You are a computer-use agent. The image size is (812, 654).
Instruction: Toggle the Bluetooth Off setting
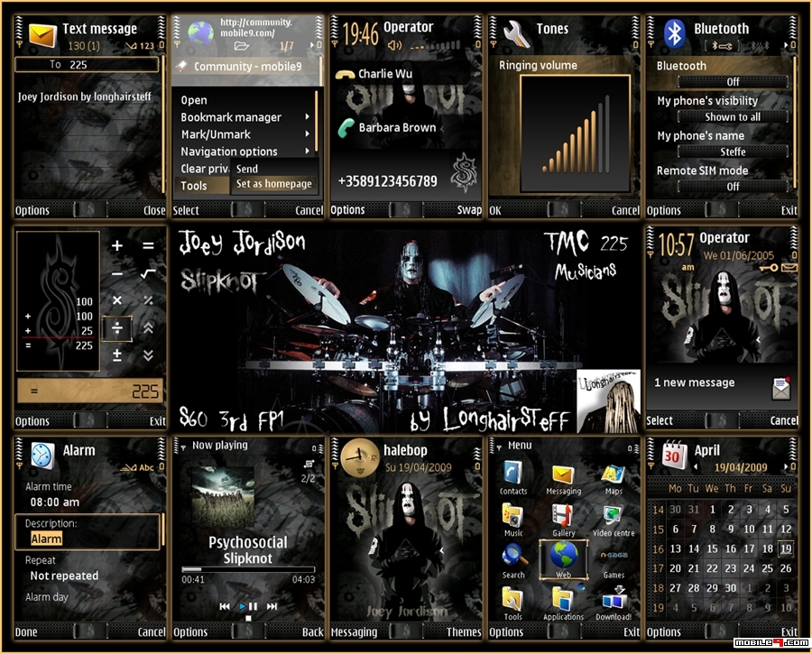pyautogui.click(x=733, y=82)
